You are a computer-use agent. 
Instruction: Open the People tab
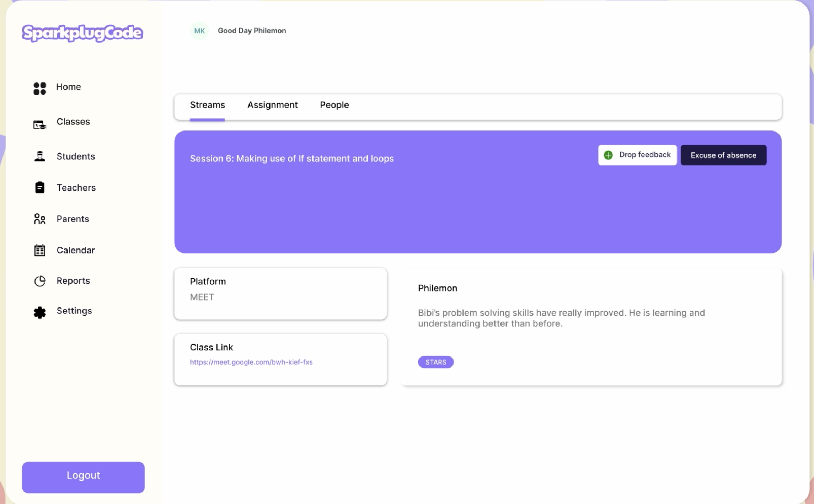(x=334, y=105)
